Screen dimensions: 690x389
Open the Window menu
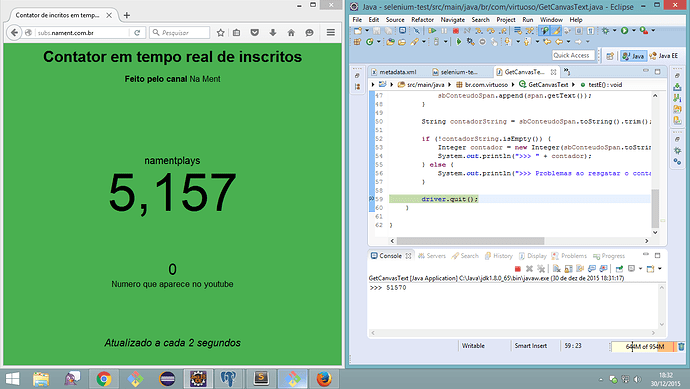click(551, 20)
